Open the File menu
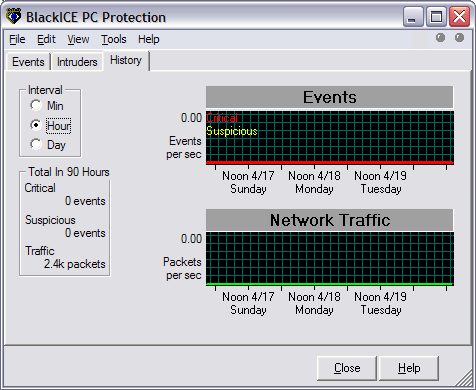This screenshot has height=390, width=476. coord(17,39)
